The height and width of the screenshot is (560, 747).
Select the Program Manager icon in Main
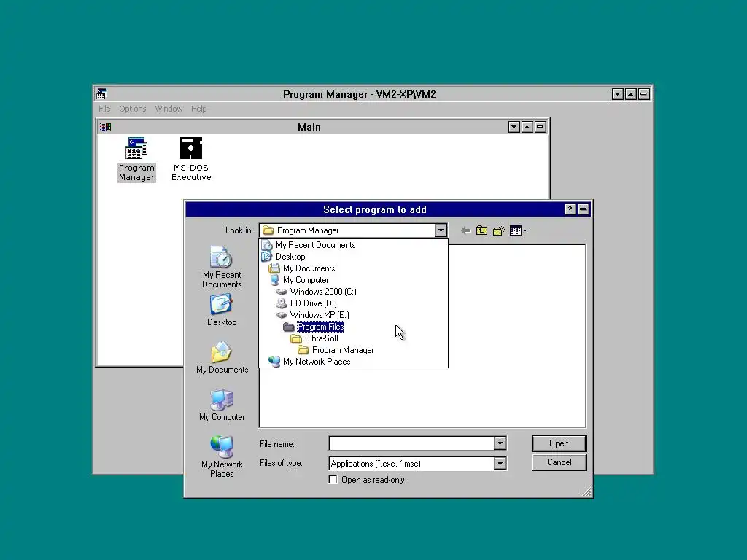click(x=136, y=159)
